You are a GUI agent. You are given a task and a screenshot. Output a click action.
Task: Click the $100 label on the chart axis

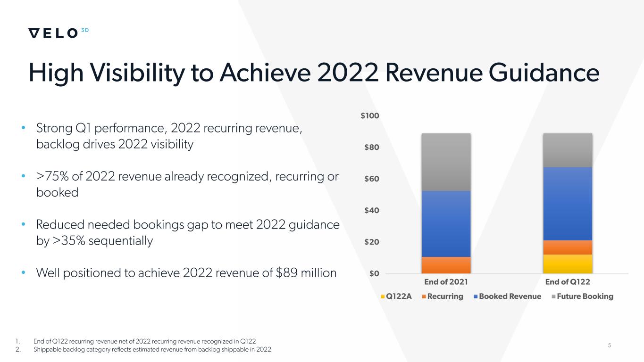[370, 116]
